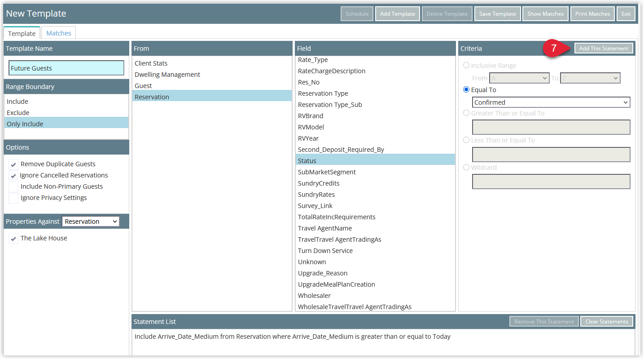
Task: Add This Statement to the list
Action: (x=604, y=49)
